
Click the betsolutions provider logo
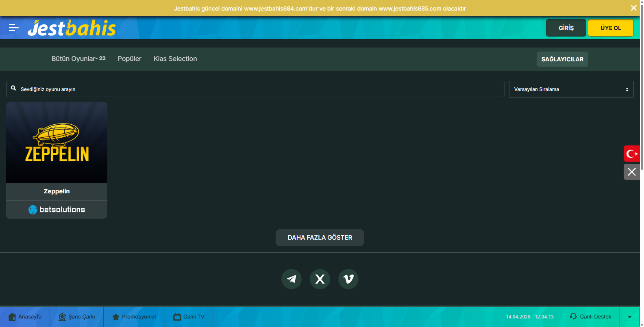point(57,210)
